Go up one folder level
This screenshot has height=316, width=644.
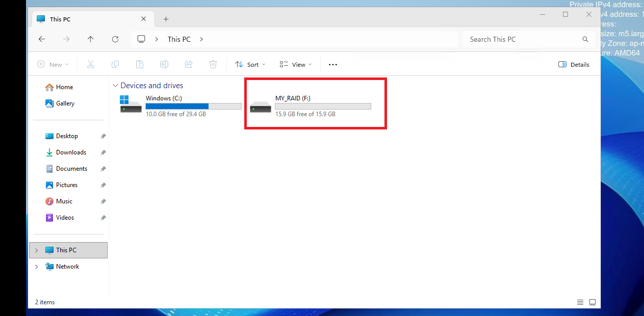(91, 39)
